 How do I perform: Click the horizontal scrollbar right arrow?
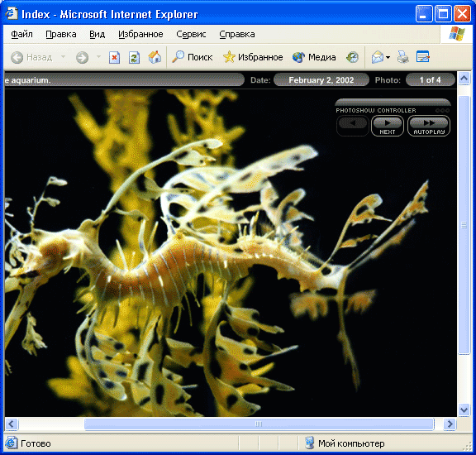[450, 424]
